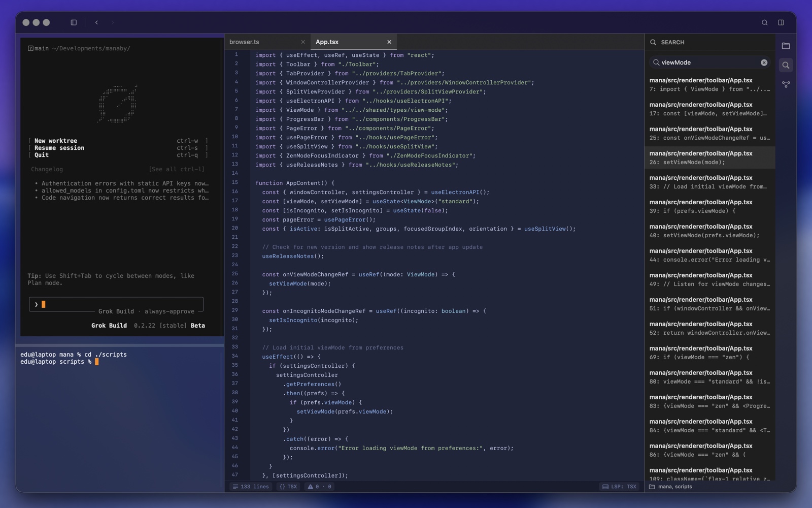Open search result 51: if (windowController
This screenshot has height=508, width=812.
click(709, 304)
